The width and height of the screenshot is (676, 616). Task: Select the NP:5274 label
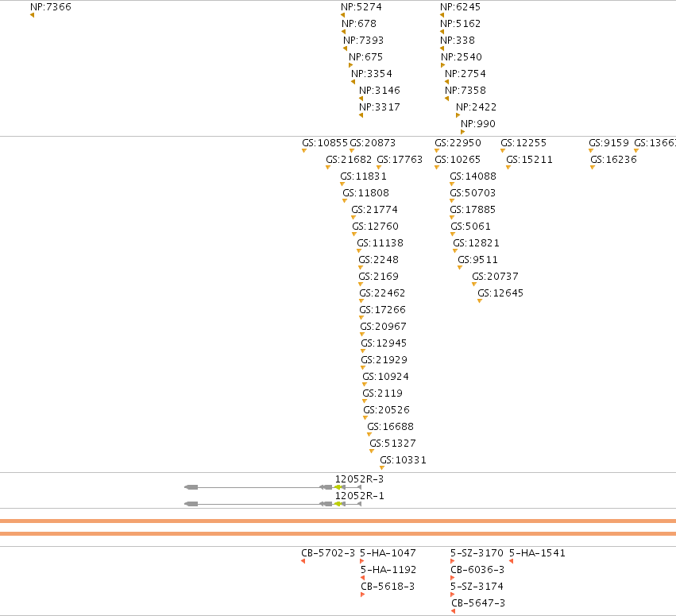(361, 7)
